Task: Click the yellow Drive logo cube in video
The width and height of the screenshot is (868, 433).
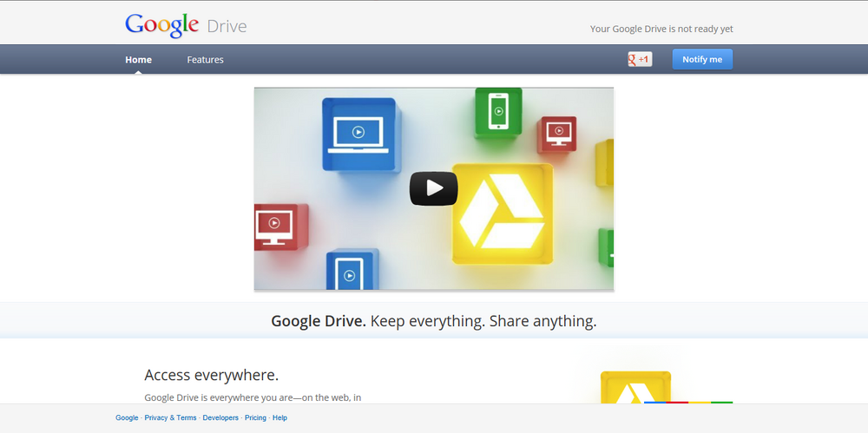Action: pos(503,213)
